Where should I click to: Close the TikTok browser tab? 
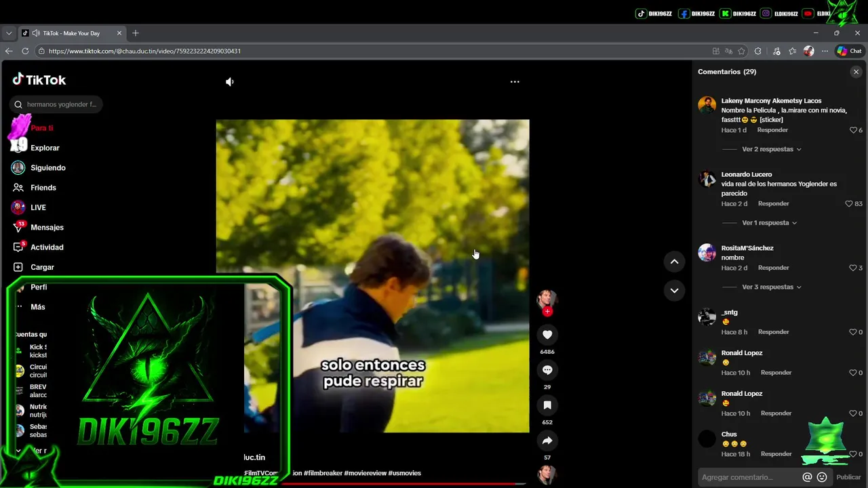(119, 33)
